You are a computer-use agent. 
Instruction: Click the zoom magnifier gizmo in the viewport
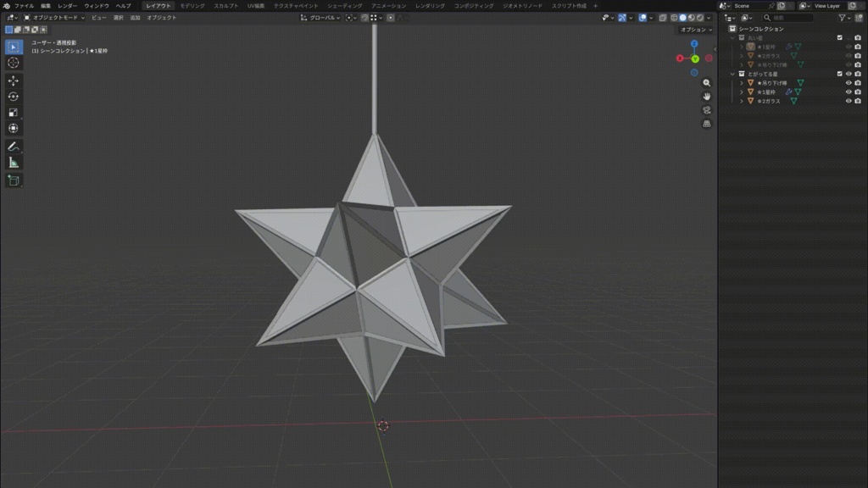tap(707, 82)
